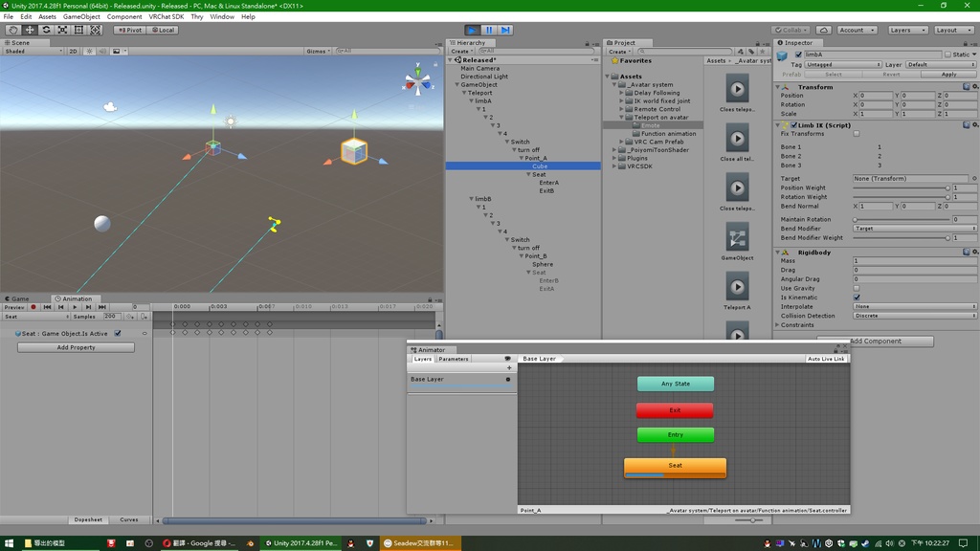Jump to the last animation keyframe
The image size is (980, 551).
coord(101,307)
